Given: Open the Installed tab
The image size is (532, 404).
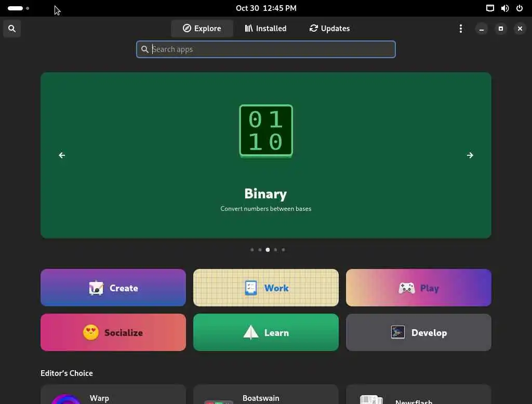Looking at the screenshot, I should pos(265,29).
